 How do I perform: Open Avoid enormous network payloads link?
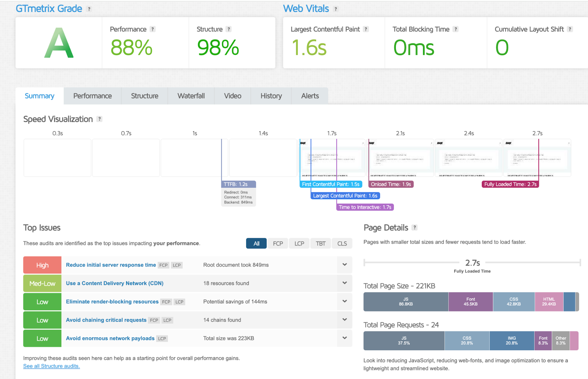pyautogui.click(x=110, y=338)
